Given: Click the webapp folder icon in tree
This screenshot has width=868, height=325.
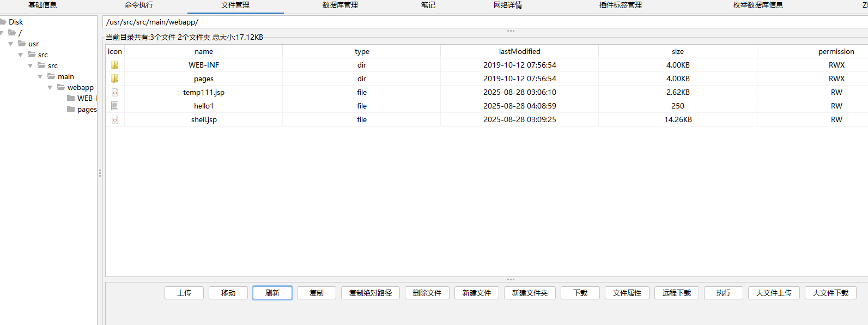Looking at the screenshot, I should [61, 87].
